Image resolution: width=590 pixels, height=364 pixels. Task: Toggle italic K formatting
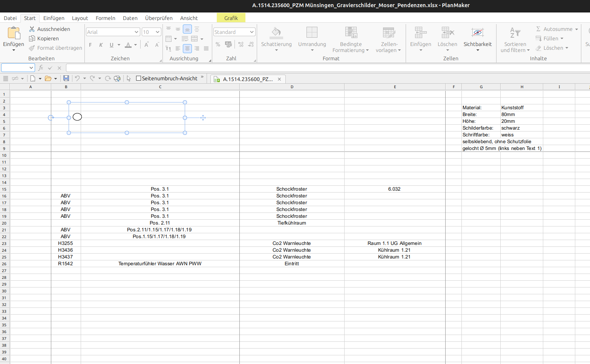tap(101, 45)
